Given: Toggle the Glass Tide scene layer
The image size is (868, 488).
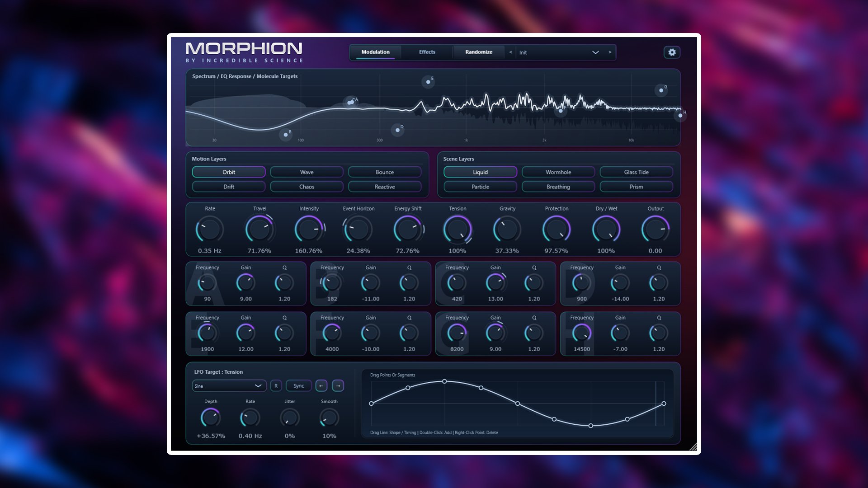Looking at the screenshot, I should 636,172.
